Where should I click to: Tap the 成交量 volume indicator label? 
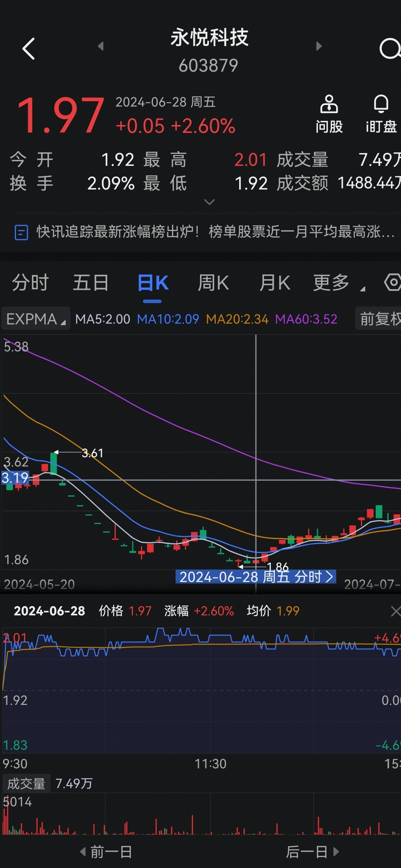click(26, 783)
